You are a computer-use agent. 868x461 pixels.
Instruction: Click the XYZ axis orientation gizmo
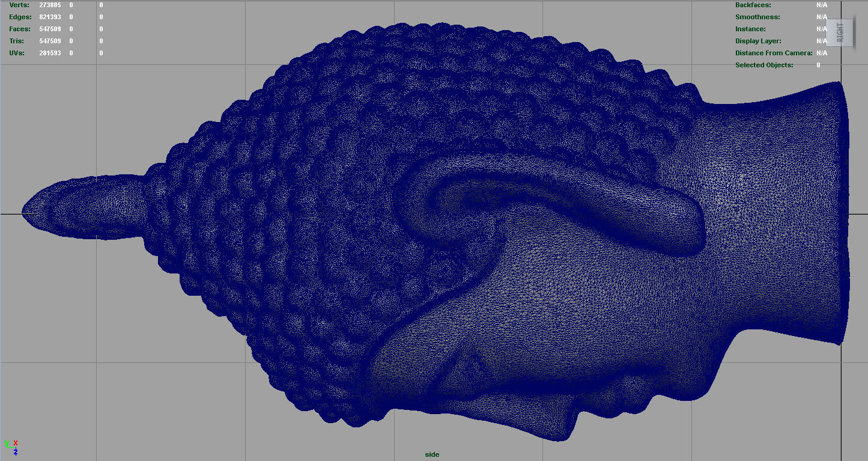pyautogui.click(x=11, y=447)
